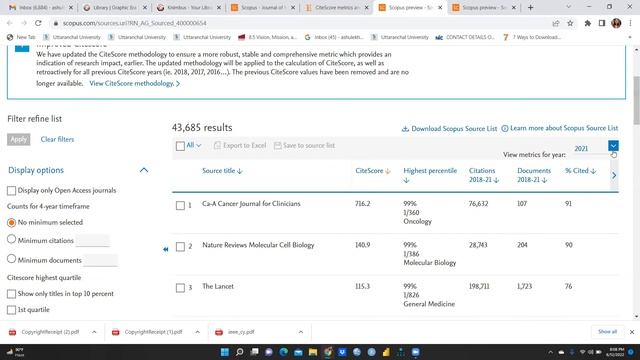Select the checkbox for Ca-A Cancer Journal row

(180, 206)
